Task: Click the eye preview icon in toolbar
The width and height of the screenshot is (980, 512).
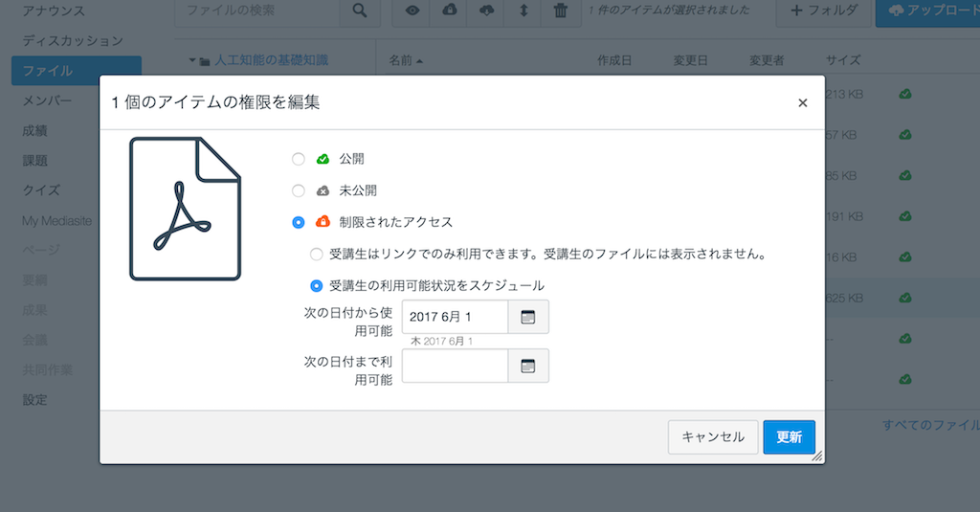Action: pos(412,10)
